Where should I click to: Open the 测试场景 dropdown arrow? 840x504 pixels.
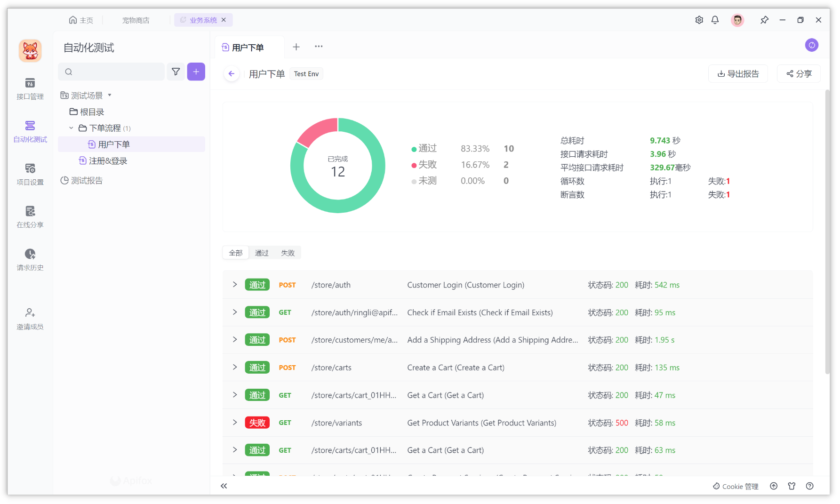110,95
